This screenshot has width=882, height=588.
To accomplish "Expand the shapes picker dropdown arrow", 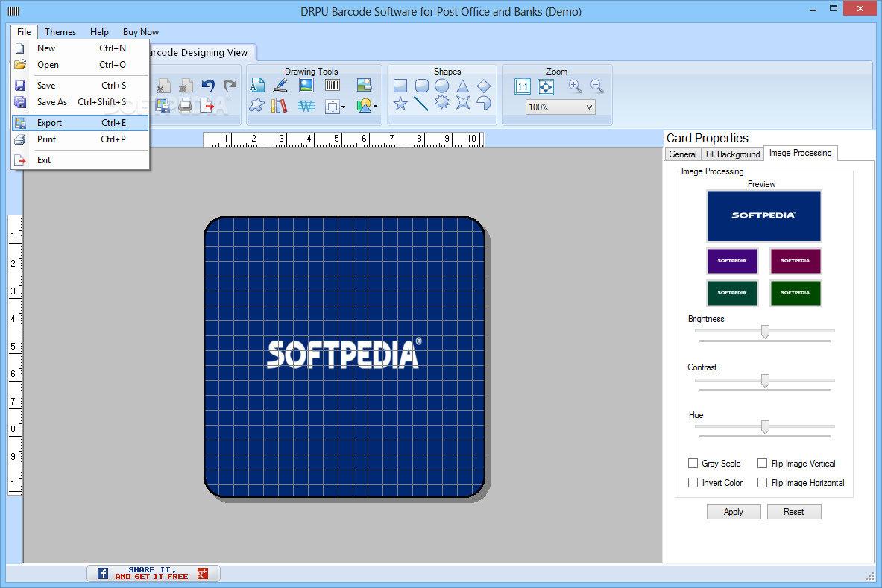I will pyautogui.click(x=375, y=107).
